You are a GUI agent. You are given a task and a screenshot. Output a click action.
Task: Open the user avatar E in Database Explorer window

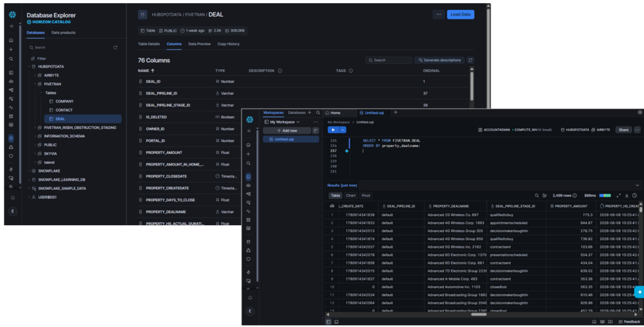[x=13, y=211]
